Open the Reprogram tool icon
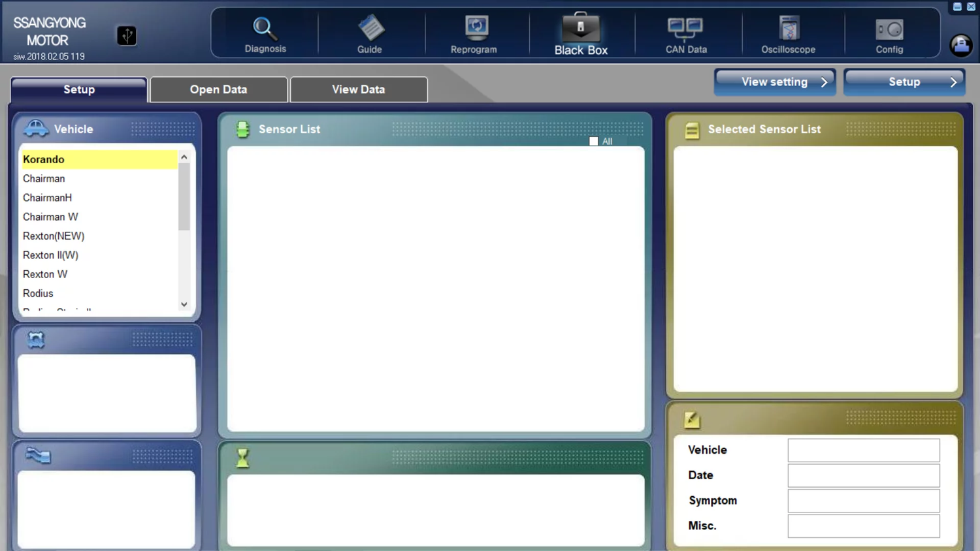The width and height of the screenshot is (980, 551). click(475, 28)
